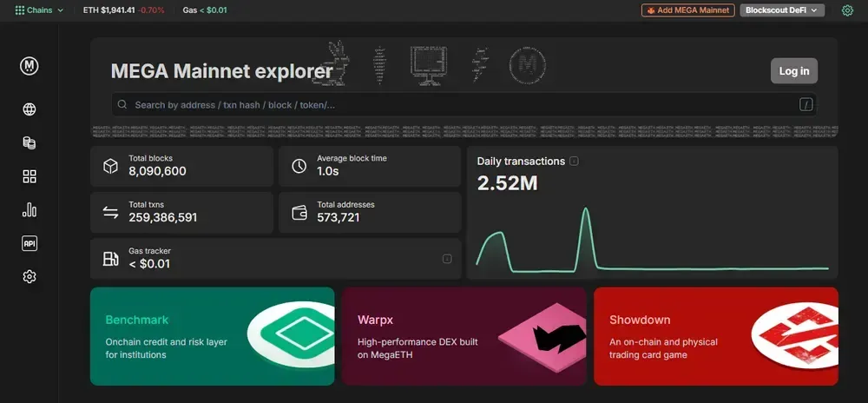Open the globe Blockchain icon in sidebar

click(30, 109)
